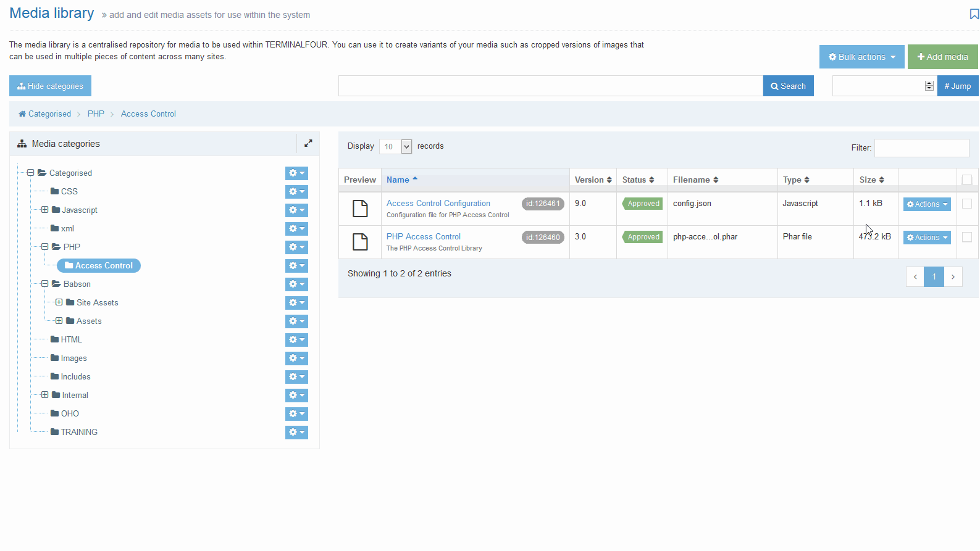Open the Display records count dropdown
This screenshot has height=551, width=980.
click(395, 146)
